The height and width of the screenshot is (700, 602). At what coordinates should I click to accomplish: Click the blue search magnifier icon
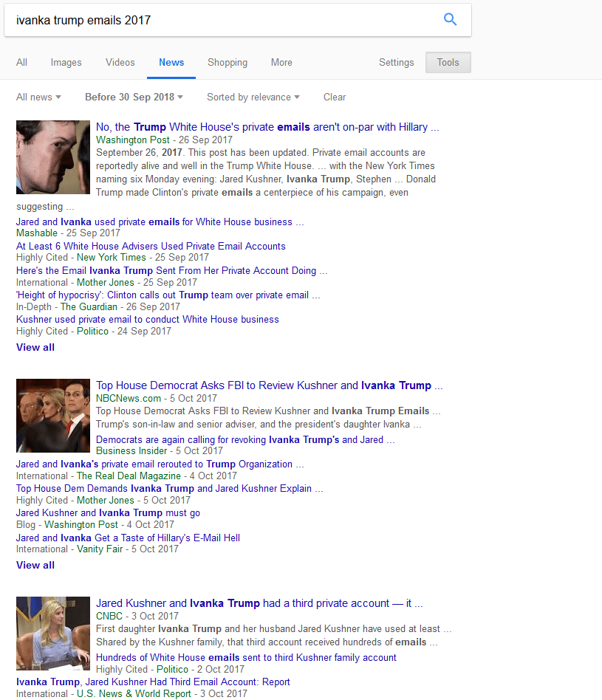450,20
